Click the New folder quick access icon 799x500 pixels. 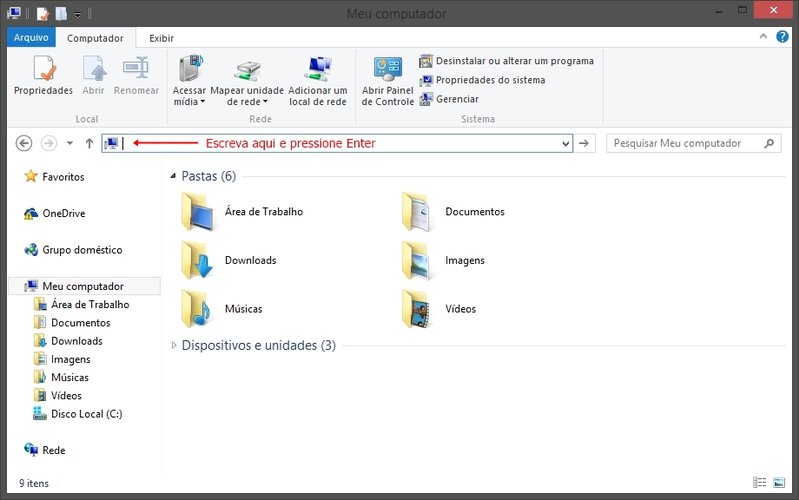[61, 14]
